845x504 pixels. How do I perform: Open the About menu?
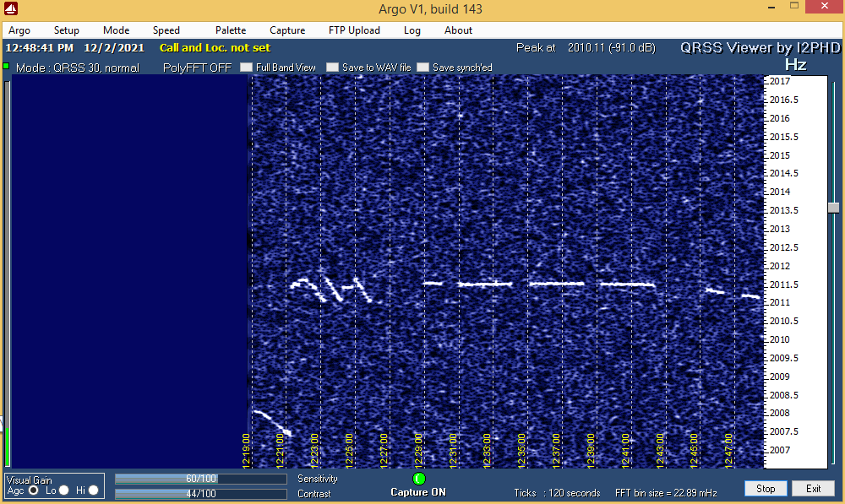[458, 30]
